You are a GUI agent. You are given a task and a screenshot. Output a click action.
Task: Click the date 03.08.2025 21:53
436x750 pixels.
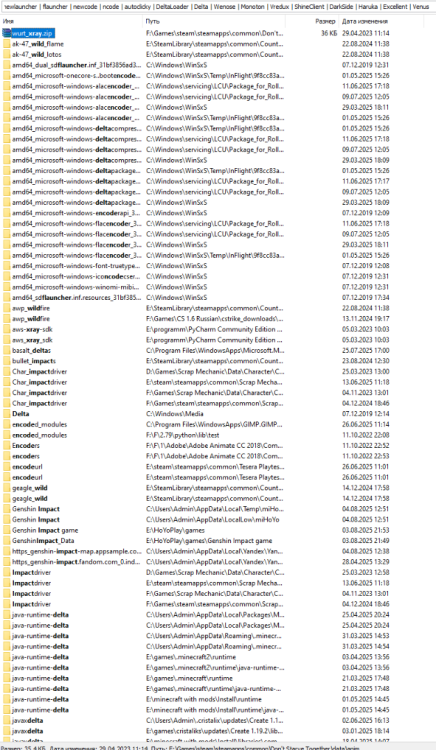coord(366,530)
